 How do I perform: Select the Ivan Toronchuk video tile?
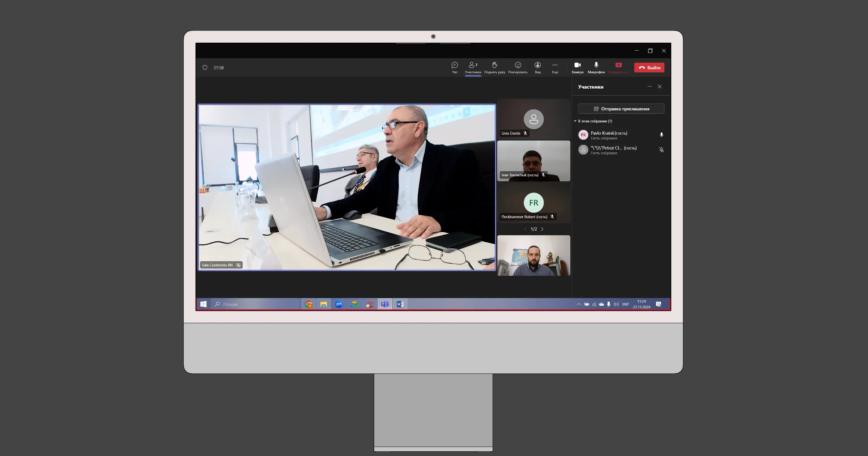[533, 161]
